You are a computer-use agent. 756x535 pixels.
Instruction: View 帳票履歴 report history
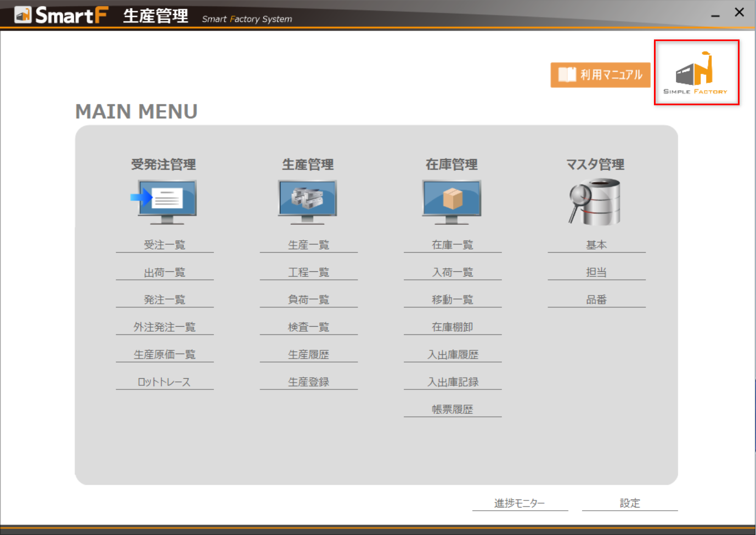click(453, 409)
